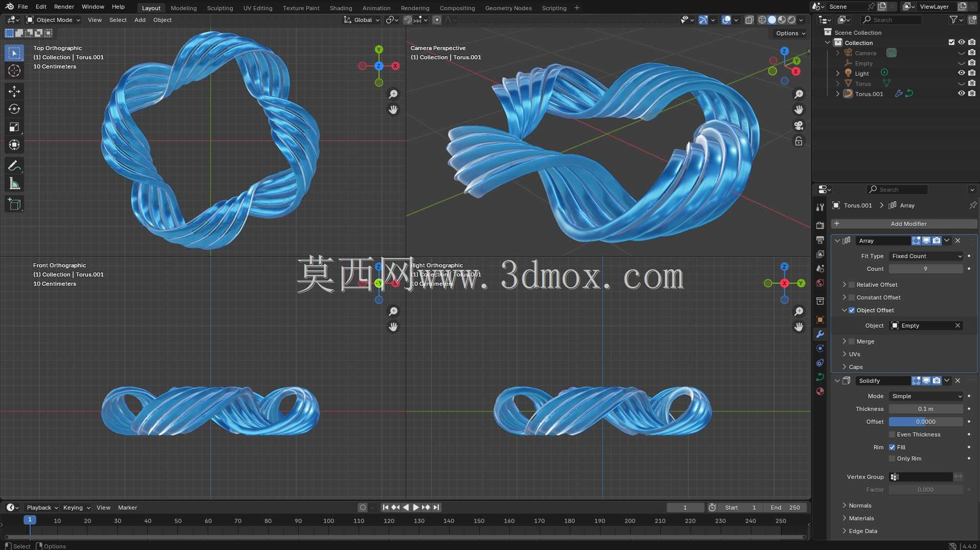Click the Add Modifier button

coord(904,224)
